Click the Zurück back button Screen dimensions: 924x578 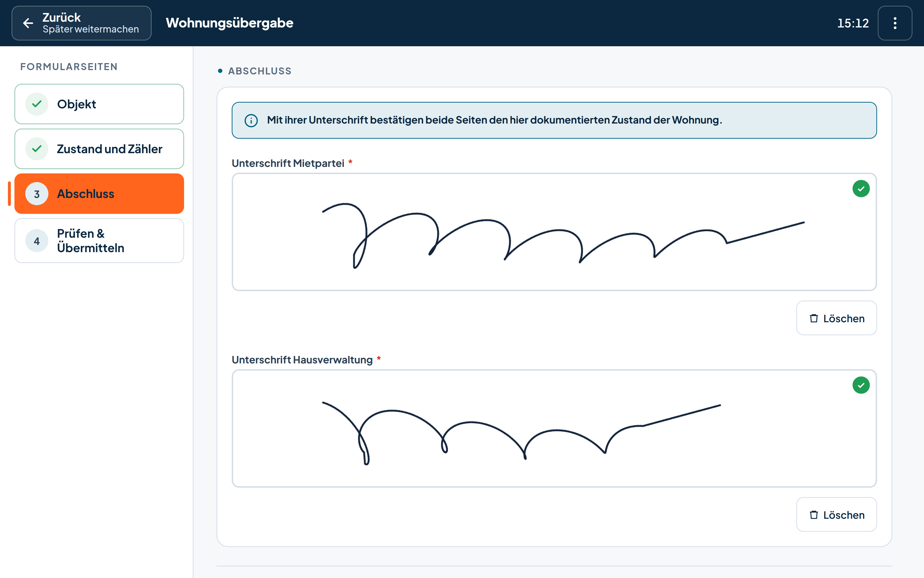(x=81, y=23)
